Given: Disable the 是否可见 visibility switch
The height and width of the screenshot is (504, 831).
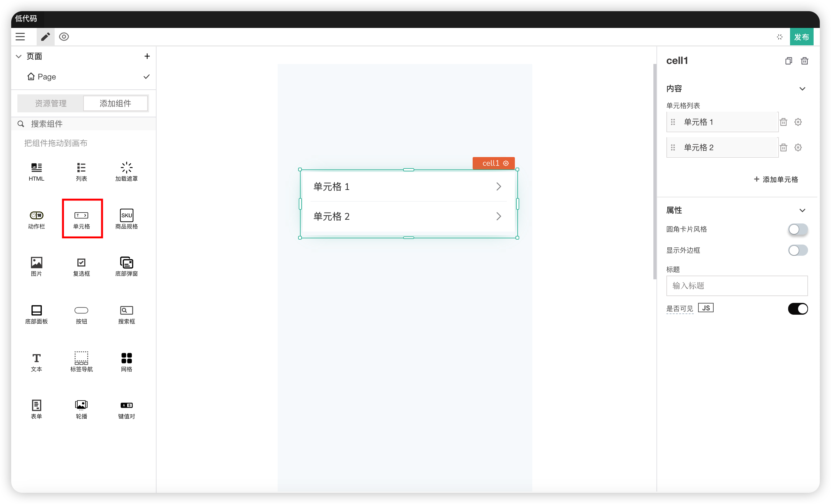Looking at the screenshot, I should click(797, 309).
